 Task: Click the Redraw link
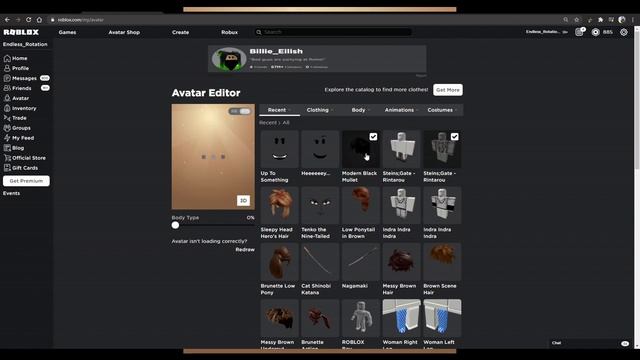click(x=245, y=249)
